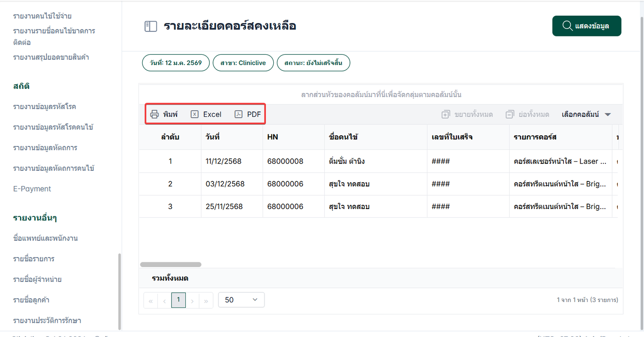This screenshot has height=337, width=644.
Task: Click the 1 จาก 1 หน้า (3 รายการ) page summary
Action: [587, 300]
